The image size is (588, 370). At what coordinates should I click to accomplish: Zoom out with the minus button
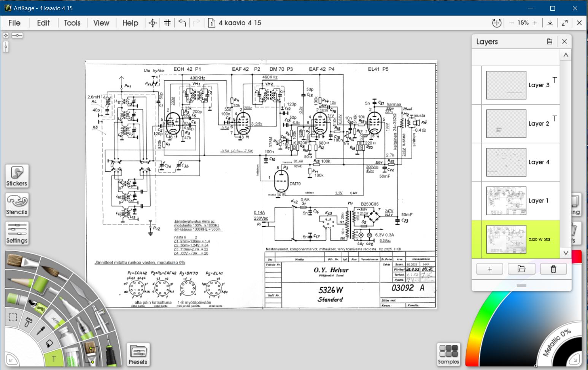pos(512,23)
